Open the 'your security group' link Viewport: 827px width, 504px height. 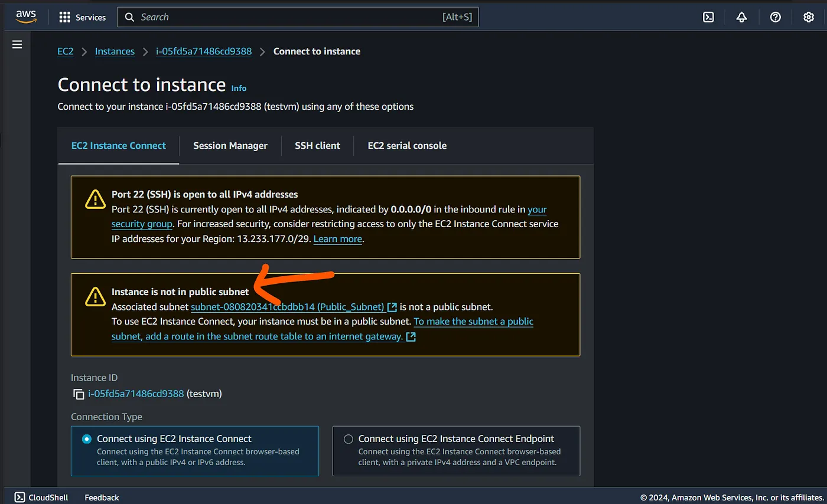tap(329, 217)
